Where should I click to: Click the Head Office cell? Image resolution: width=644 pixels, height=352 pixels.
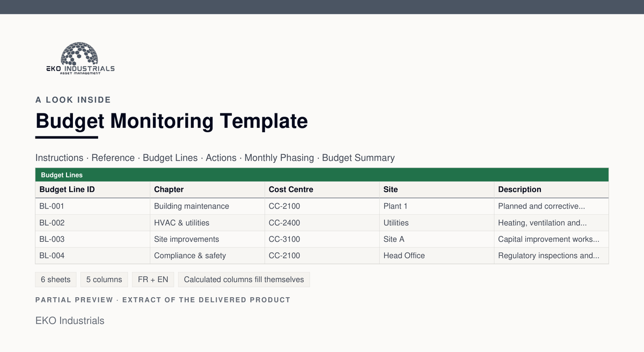(x=436, y=256)
